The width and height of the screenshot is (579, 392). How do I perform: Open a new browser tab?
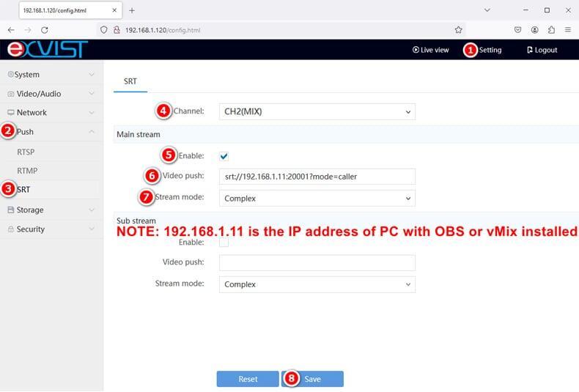pos(132,10)
